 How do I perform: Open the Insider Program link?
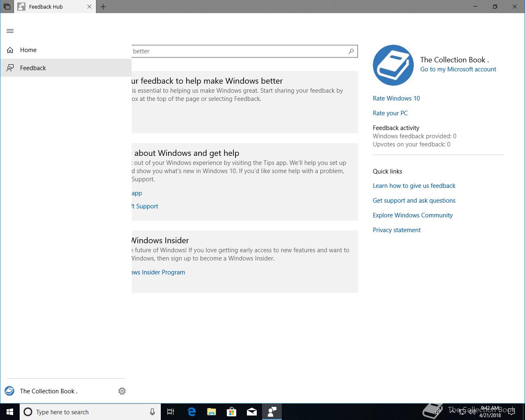point(158,272)
